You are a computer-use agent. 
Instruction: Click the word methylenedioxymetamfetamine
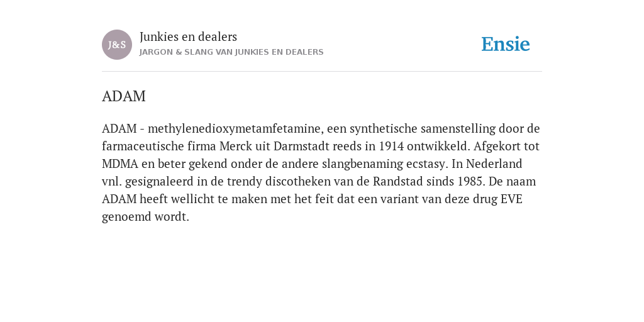pos(235,129)
